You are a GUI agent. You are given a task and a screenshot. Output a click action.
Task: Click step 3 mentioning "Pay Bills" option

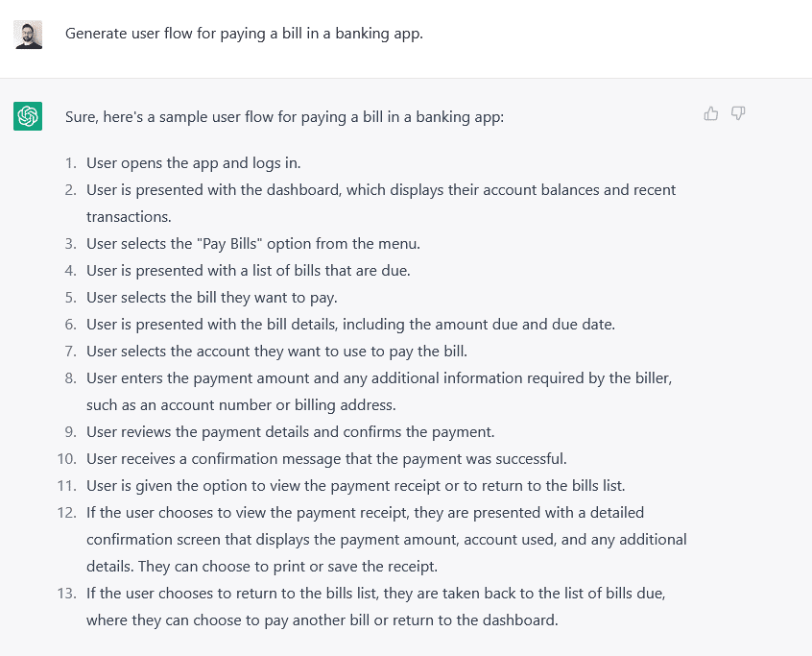pyautogui.click(x=253, y=244)
